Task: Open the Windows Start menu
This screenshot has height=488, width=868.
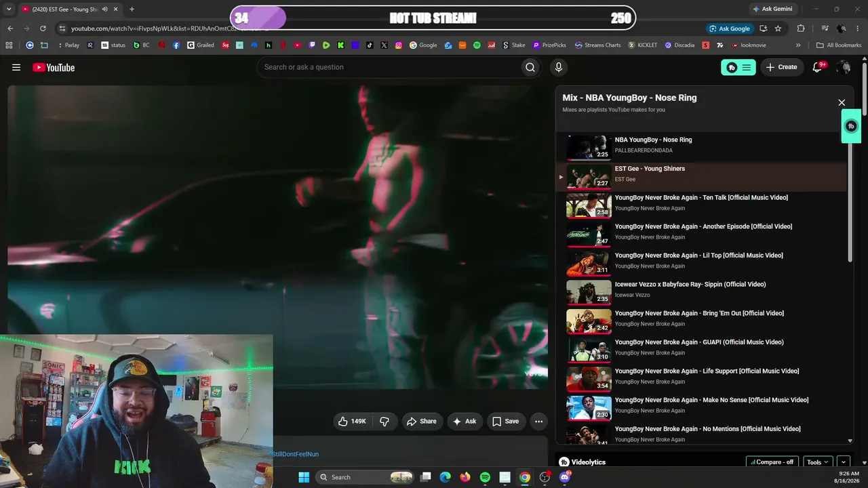Action: tap(303, 477)
